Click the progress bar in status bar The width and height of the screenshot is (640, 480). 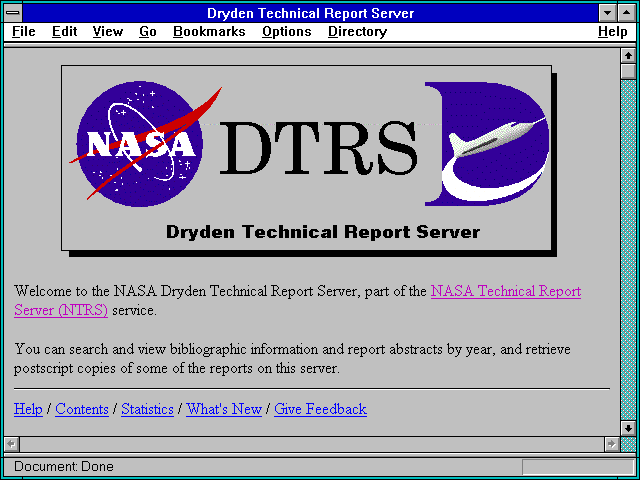[x=578, y=467]
